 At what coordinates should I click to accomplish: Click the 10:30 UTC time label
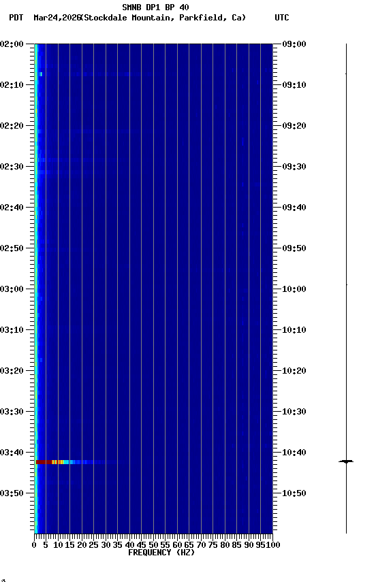[x=294, y=412]
